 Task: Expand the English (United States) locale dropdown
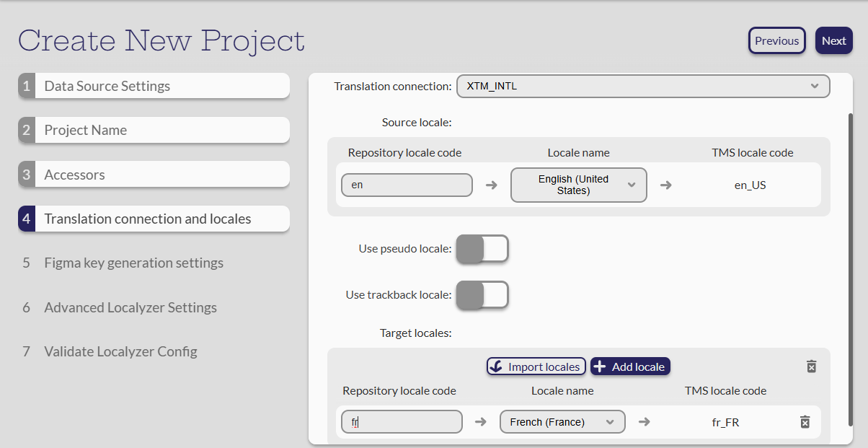(578, 185)
